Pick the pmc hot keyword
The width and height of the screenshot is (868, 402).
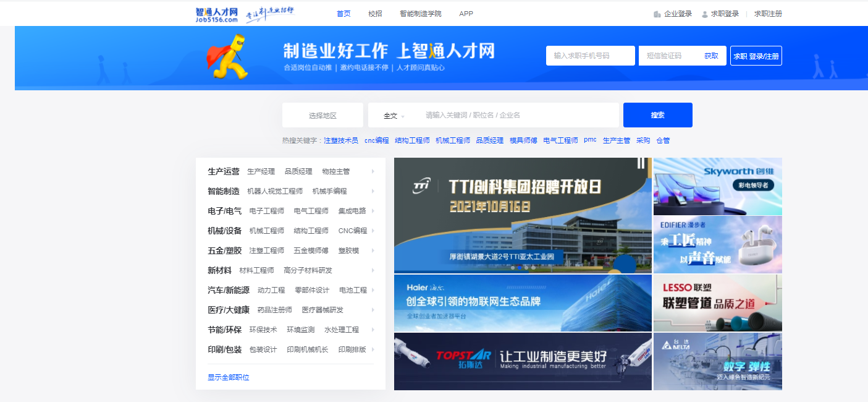tap(590, 140)
